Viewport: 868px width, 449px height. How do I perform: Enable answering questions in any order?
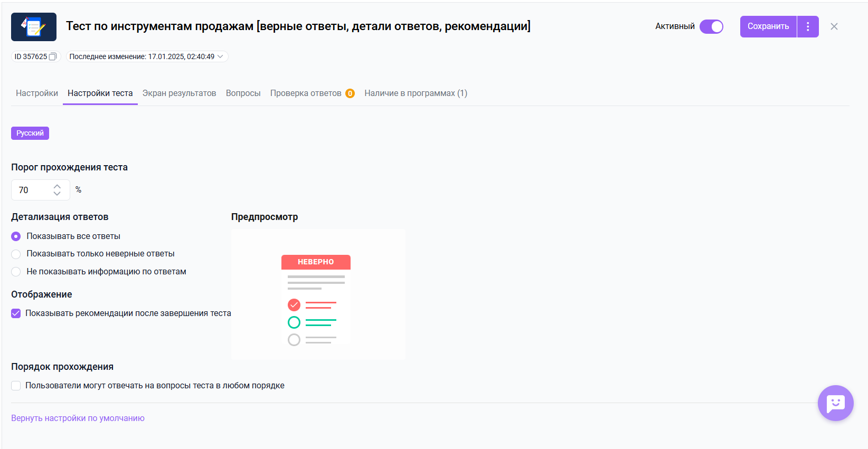click(16, 386)
